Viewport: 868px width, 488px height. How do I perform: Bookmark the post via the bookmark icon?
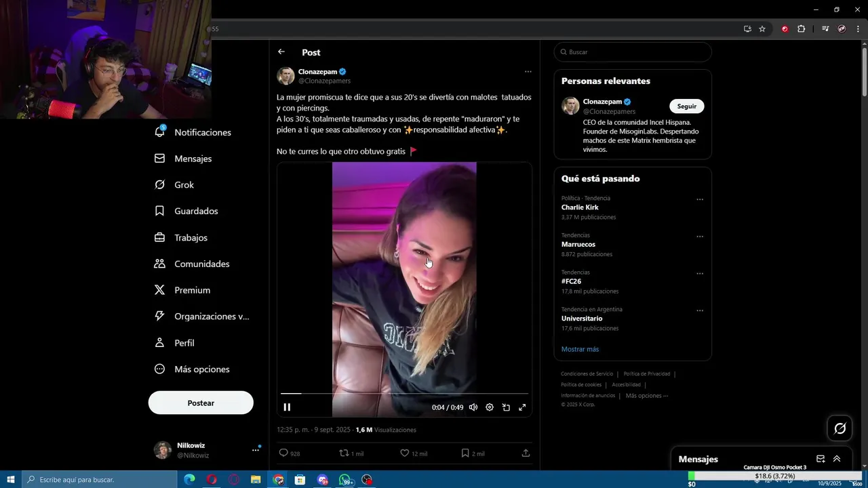pyautogui.click(x=465, y=453)
